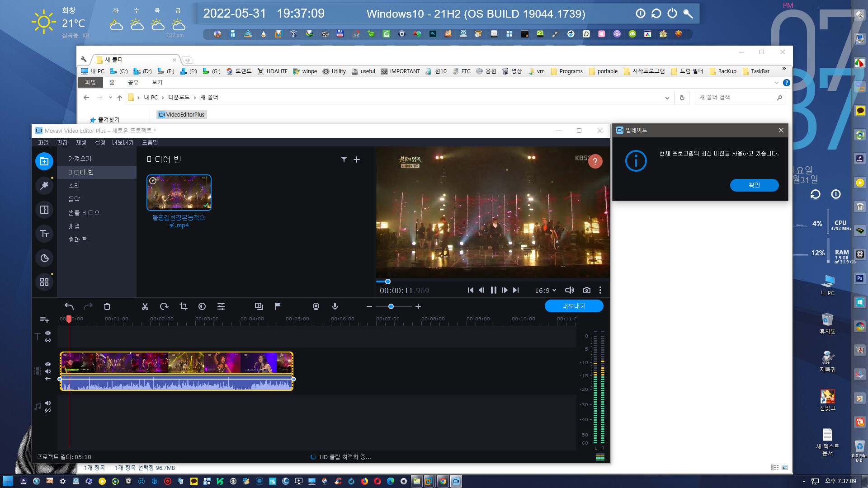Viewport: 868px width, 488px height.
Task: Open the Titles panel icon
Action: tap(44, 234)
